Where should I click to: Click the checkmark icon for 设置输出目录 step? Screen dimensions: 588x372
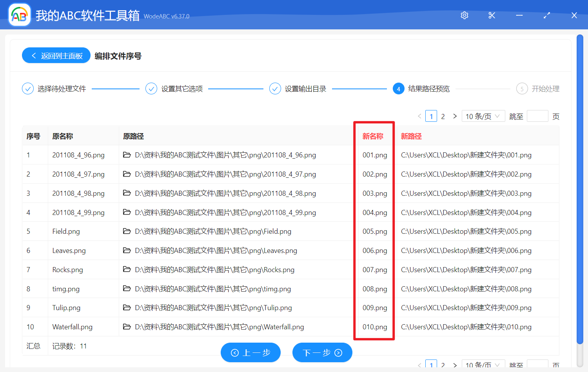coord(275,88)
